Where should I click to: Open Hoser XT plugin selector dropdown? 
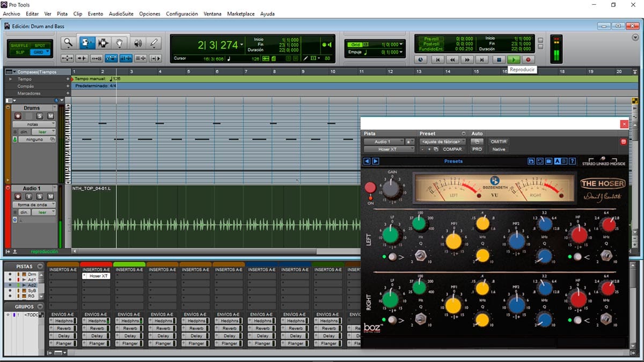click(x=389, y=149)
